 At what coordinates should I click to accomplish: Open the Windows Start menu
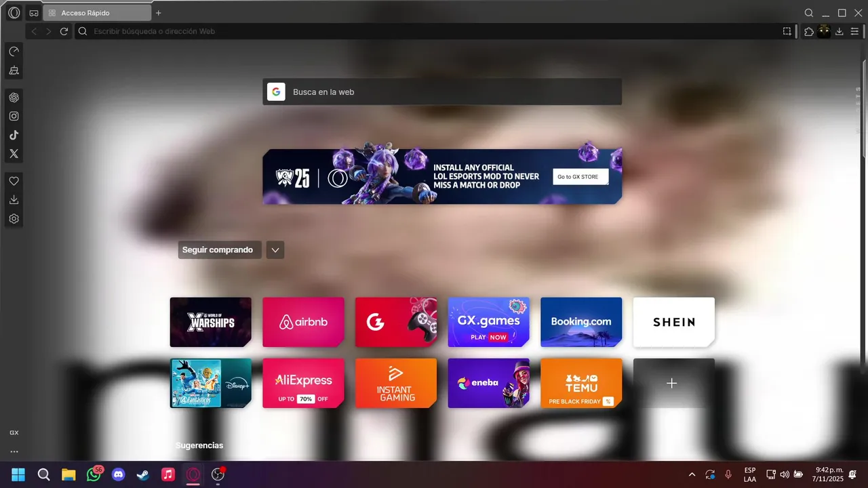[18, 474]
